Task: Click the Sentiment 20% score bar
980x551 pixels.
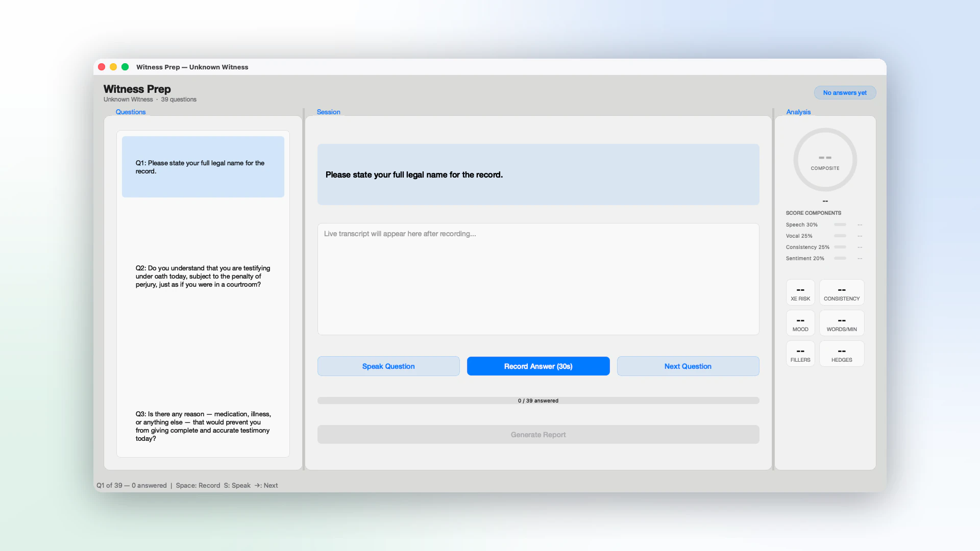Action: click(840, 258)
